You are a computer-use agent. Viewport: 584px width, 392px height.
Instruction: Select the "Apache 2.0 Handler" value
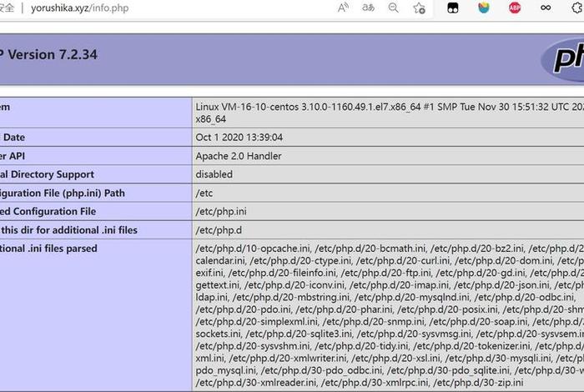[x=239, y=156]
